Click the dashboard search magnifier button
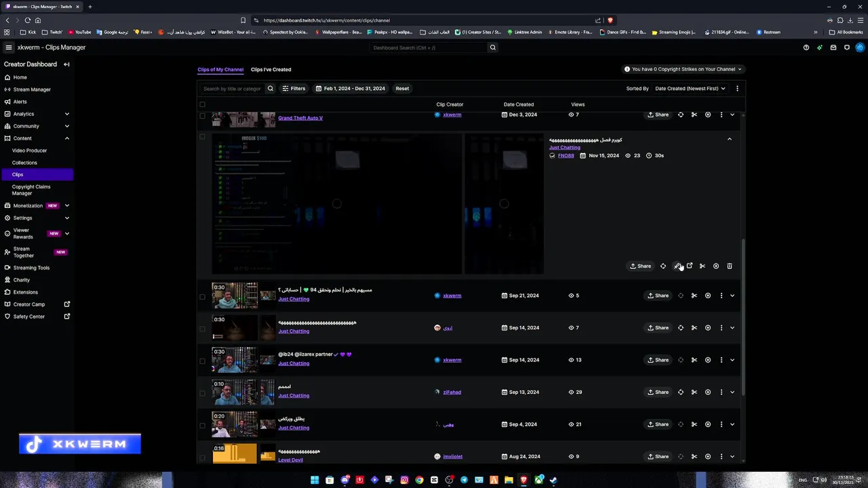 (493, 47)
